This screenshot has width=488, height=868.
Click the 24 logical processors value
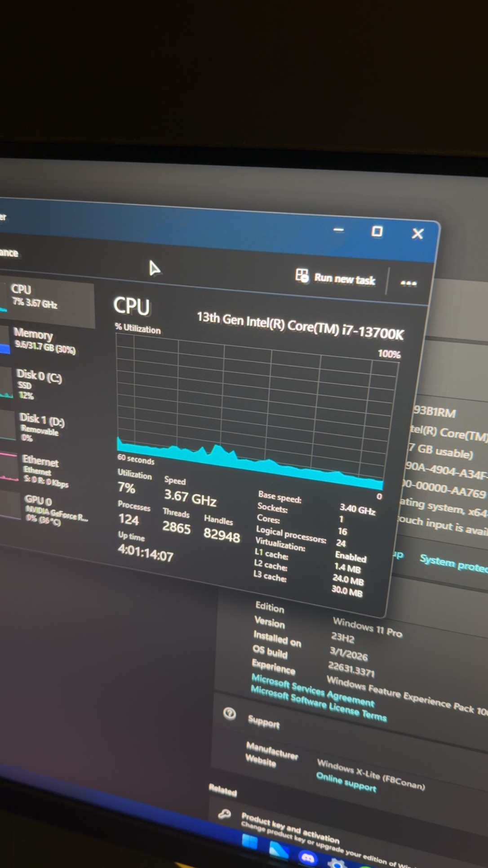341,543
